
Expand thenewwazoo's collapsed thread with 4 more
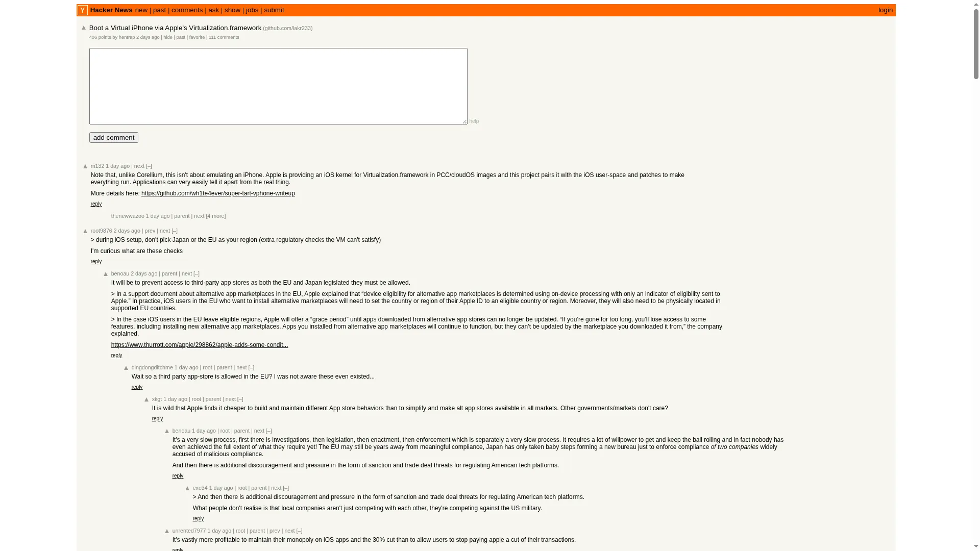tap(216, 216)
